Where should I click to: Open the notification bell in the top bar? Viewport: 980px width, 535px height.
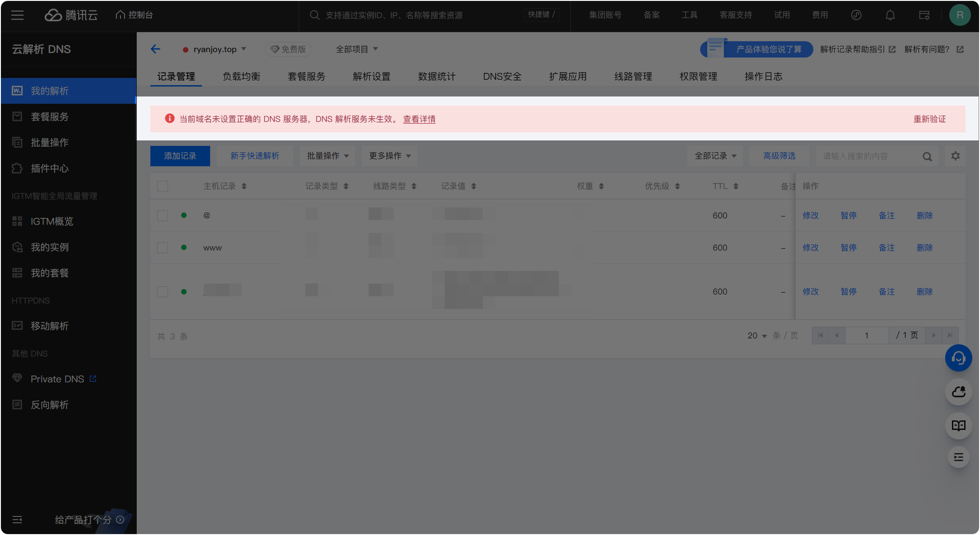click(x=890, y=14)
